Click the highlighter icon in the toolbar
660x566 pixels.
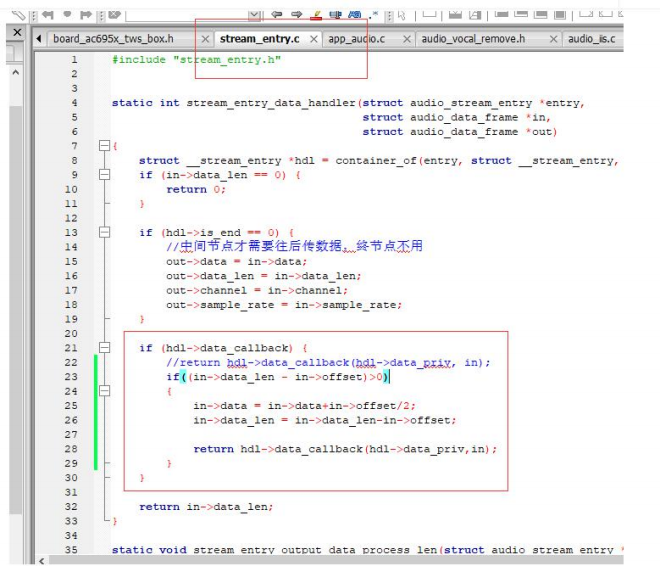316,15
